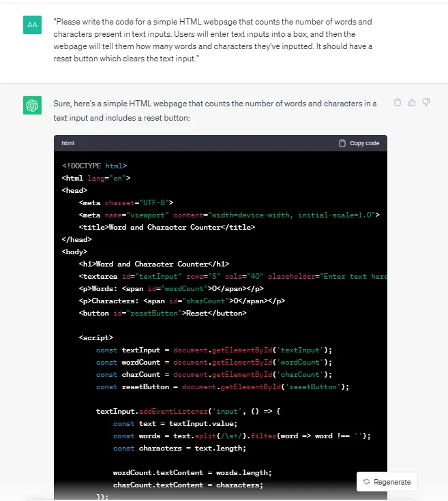Click the <button id="resetButton"> code line
The image size is (448, 501).
163,313
